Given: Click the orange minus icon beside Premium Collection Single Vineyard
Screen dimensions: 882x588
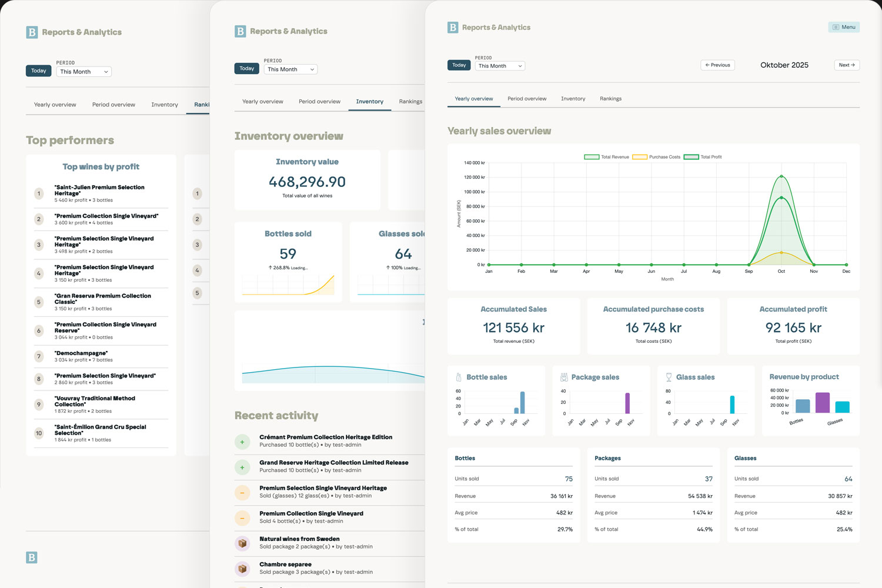Looking at the screenshot, I should [242, 517].
